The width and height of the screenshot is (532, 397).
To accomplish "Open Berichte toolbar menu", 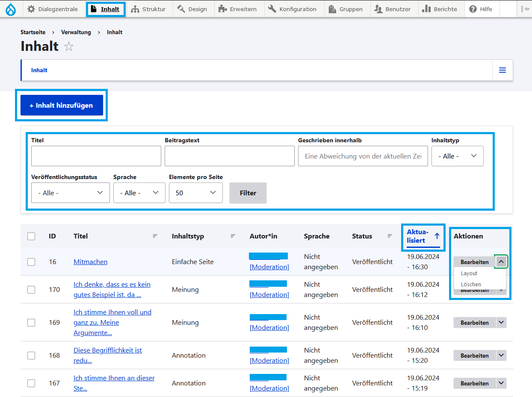I will [440, 9].
